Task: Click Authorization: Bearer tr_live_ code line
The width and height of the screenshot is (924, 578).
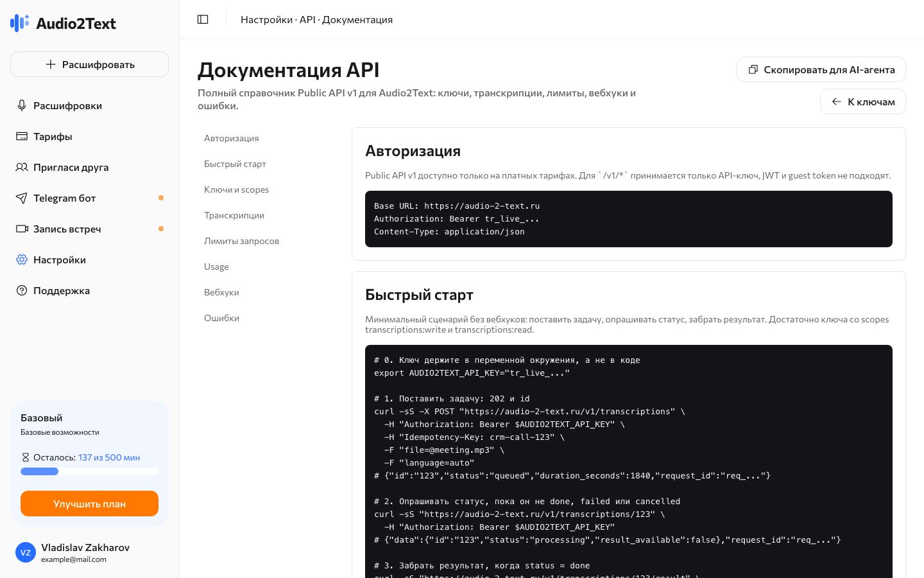Action: [x=457, y=219]
